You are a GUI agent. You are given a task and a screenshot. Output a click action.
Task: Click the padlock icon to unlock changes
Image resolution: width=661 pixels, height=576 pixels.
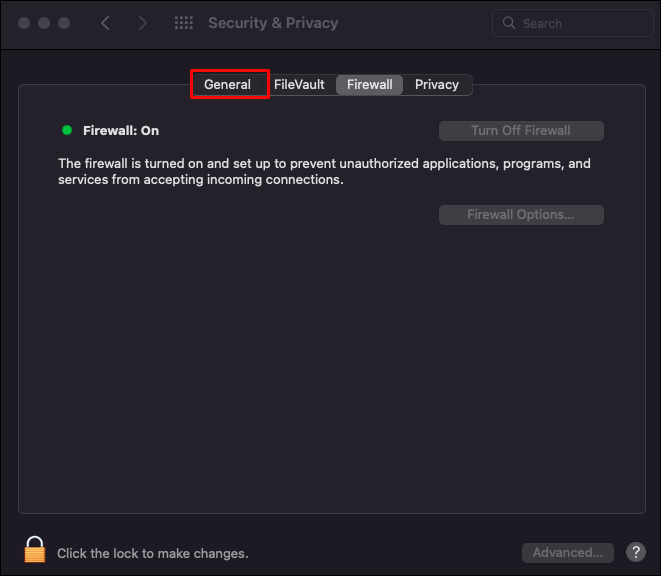pos(35,549)
